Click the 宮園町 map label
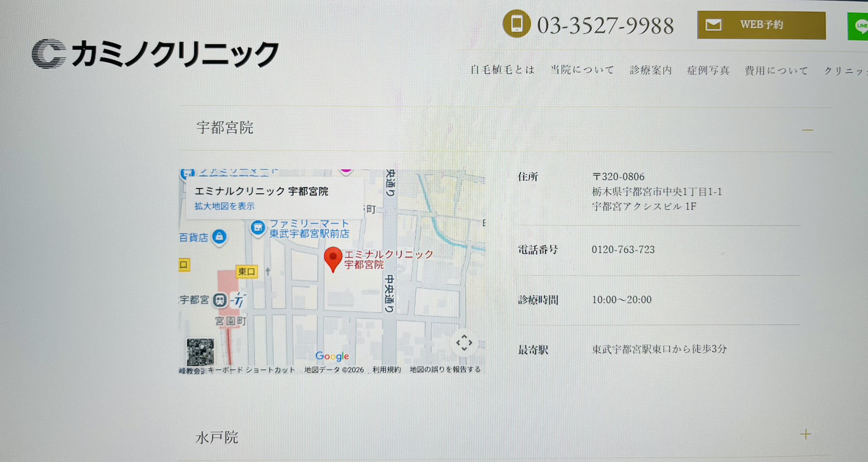 click(x=231, y=321)
